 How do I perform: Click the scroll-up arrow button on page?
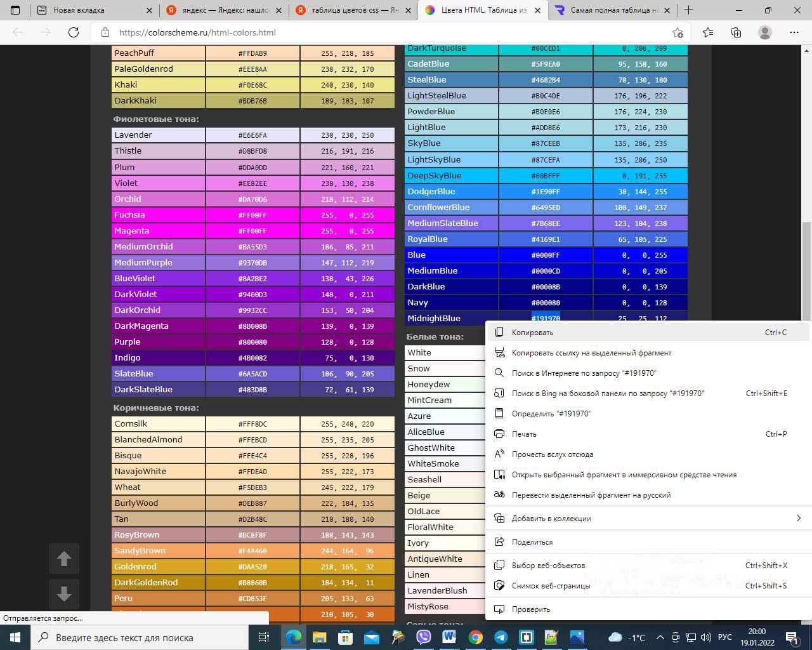click(64, 559)
